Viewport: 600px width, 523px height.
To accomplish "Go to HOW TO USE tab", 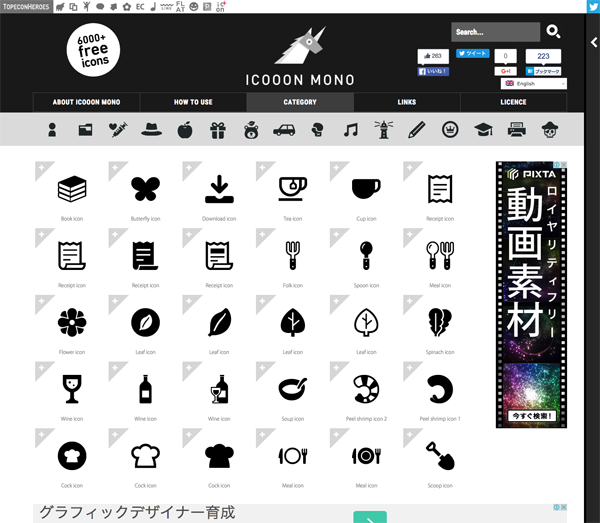I will 193,102.
